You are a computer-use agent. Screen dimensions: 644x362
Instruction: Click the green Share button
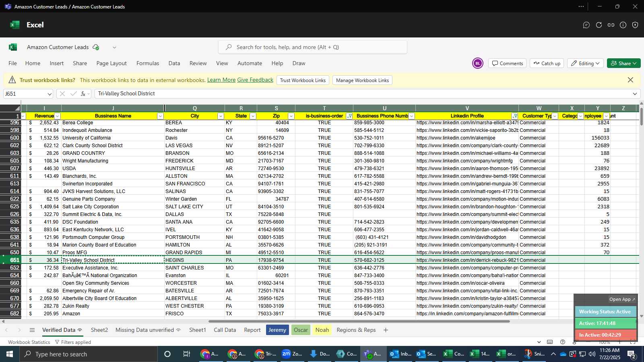623,63
